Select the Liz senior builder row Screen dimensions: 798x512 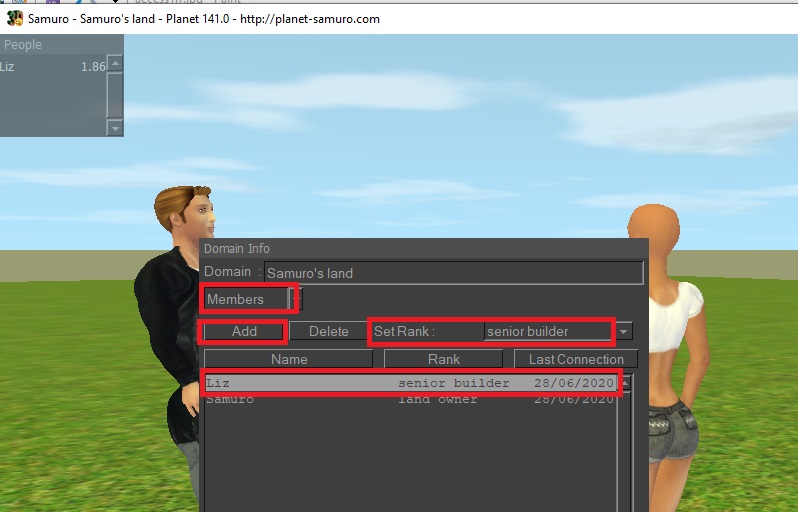[x=410, y=383]
